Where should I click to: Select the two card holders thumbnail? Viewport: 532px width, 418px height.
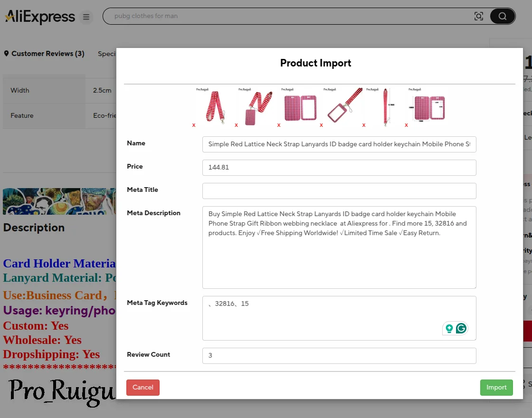tap(300, 106)
